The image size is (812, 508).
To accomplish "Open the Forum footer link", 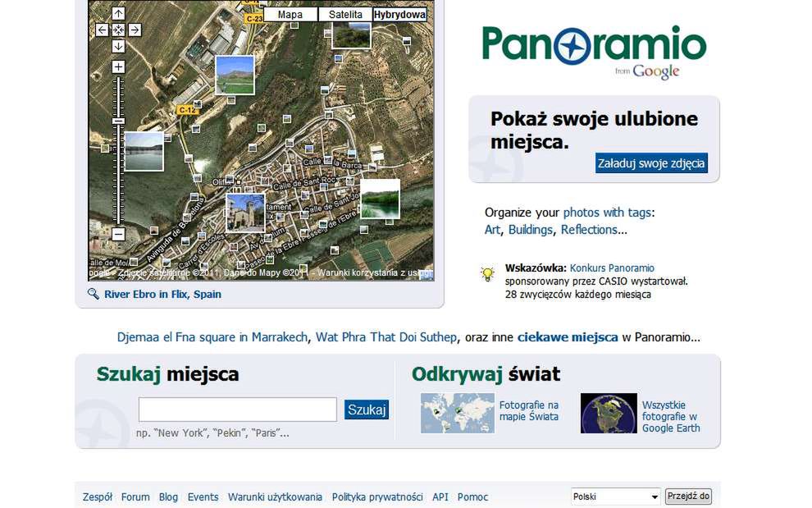I will tap(135, 497).
